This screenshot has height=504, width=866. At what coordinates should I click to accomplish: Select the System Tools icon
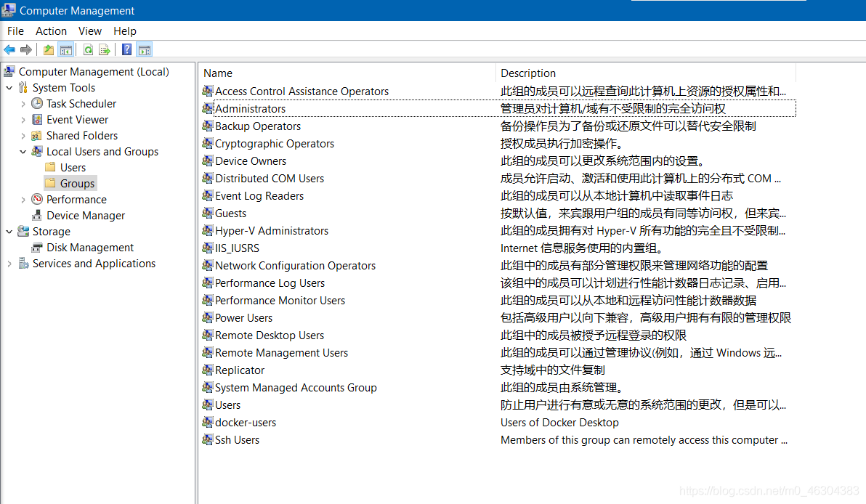(x=23, y=87)
